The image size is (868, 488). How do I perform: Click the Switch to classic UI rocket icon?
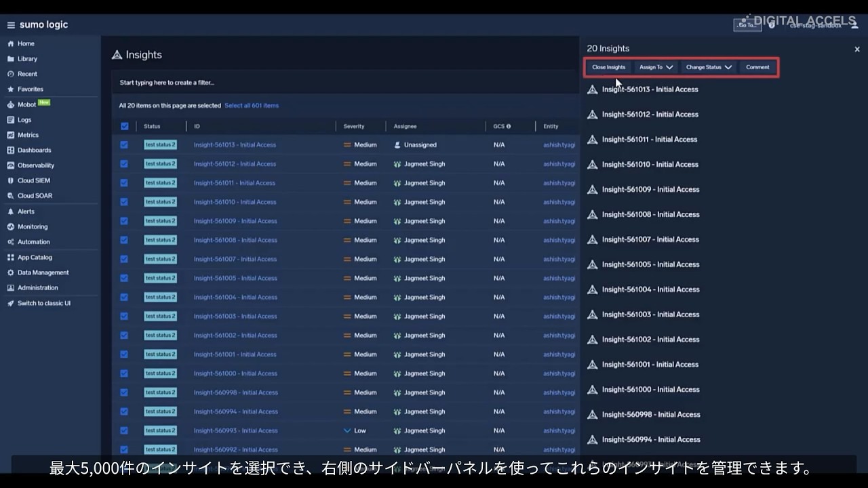(x=11, y=304)
